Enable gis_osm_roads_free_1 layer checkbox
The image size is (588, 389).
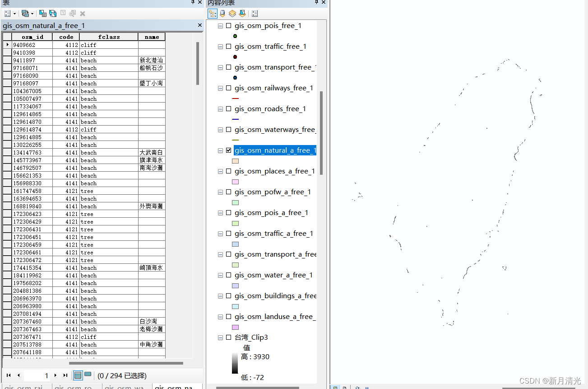[229, 109]
